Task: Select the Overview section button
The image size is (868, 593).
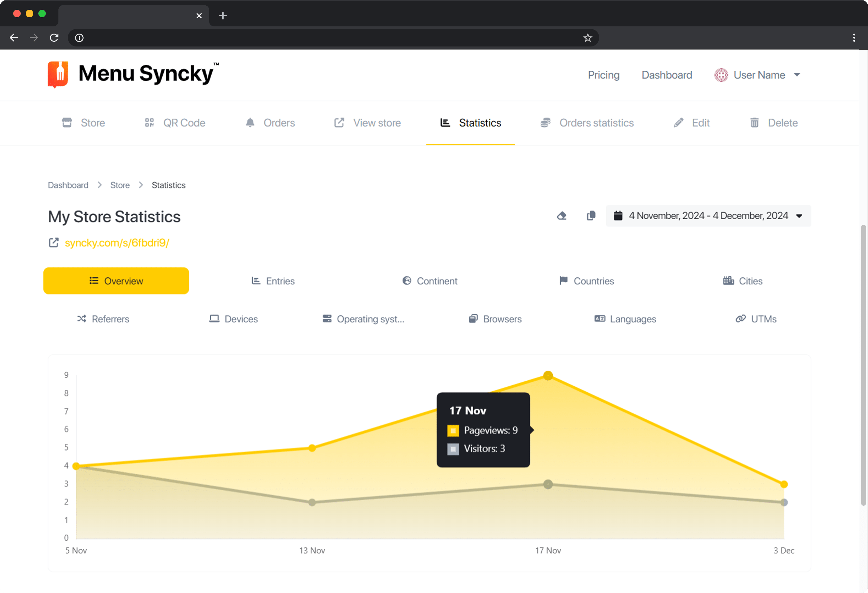Action: click(116, 280)
